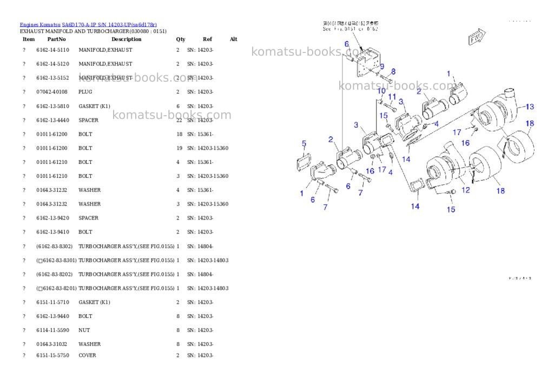Select the Item column header
Screen dimensions: 554x392
[x=29, y=39]
